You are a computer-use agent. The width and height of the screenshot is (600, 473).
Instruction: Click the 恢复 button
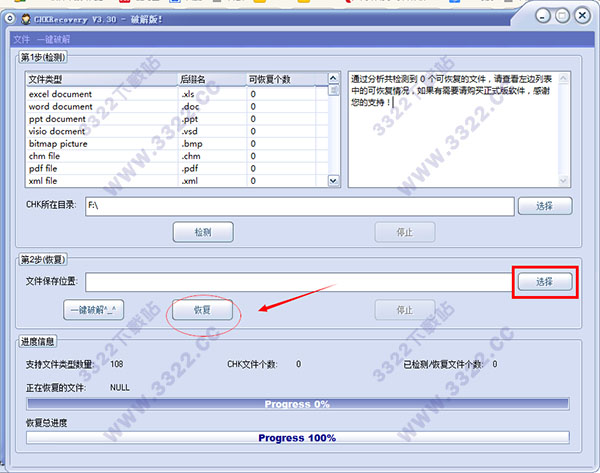click(x=202, y=310)
